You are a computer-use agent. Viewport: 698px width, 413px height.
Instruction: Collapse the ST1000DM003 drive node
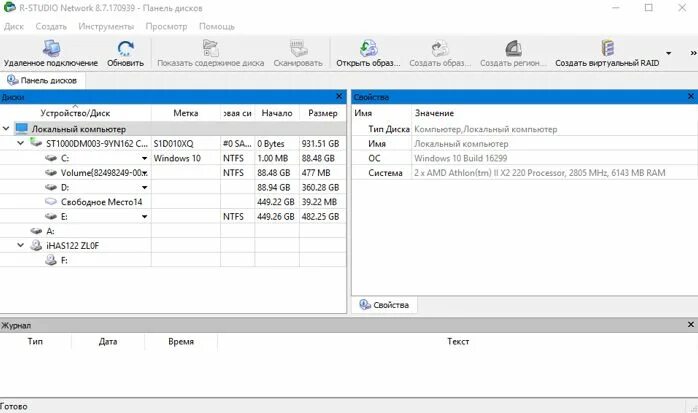tap(20, 143)
